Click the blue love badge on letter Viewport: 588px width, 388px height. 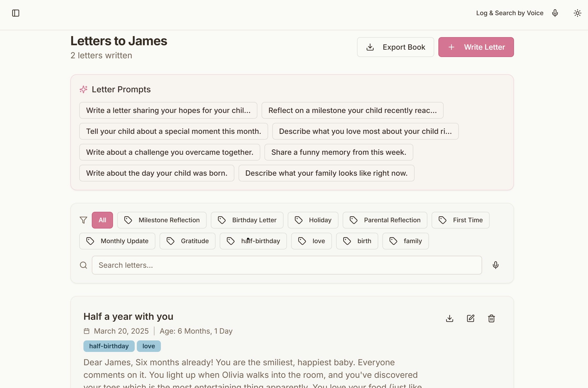coord(149,346)
